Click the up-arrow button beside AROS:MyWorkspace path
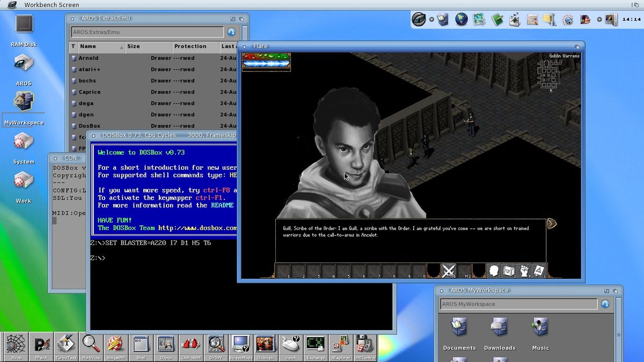This screenshot has width=644, height=362. [x=605, y=304]
